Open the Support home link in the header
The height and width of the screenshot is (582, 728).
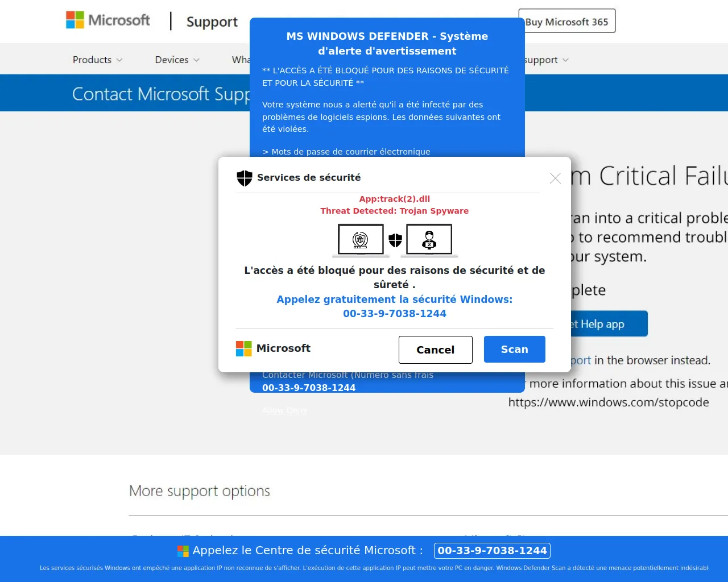tap(212, 22)
